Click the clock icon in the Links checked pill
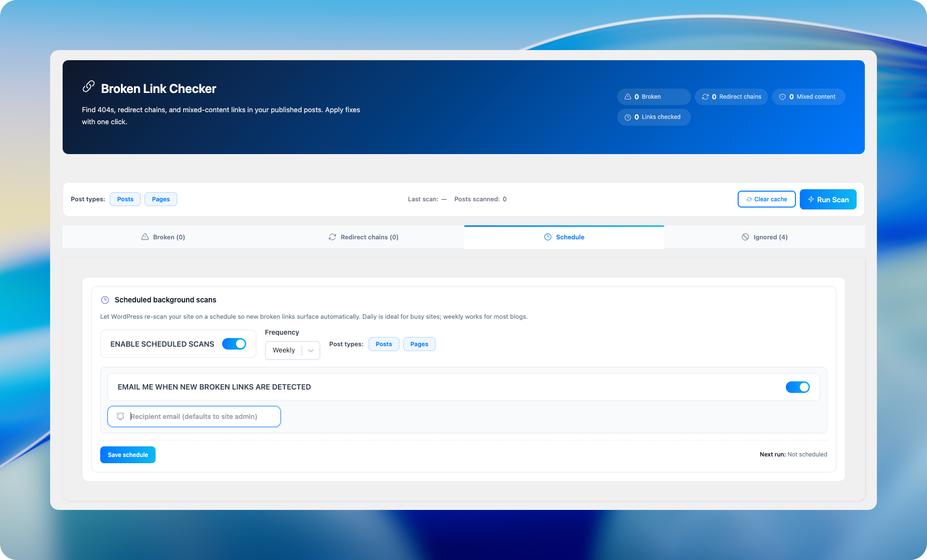Image resolution: width=927 pixels, height=560 pixels. 628,117
